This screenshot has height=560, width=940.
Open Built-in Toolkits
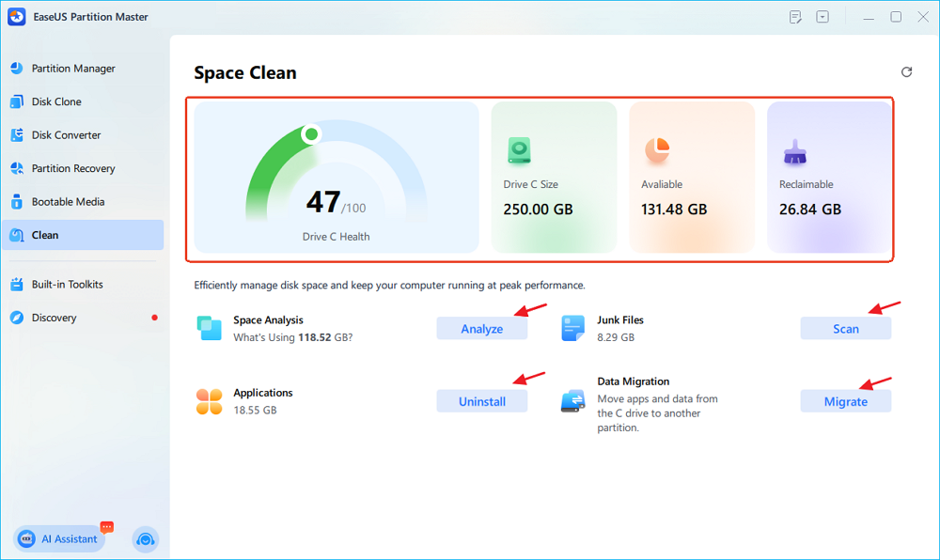coord(82,285)
